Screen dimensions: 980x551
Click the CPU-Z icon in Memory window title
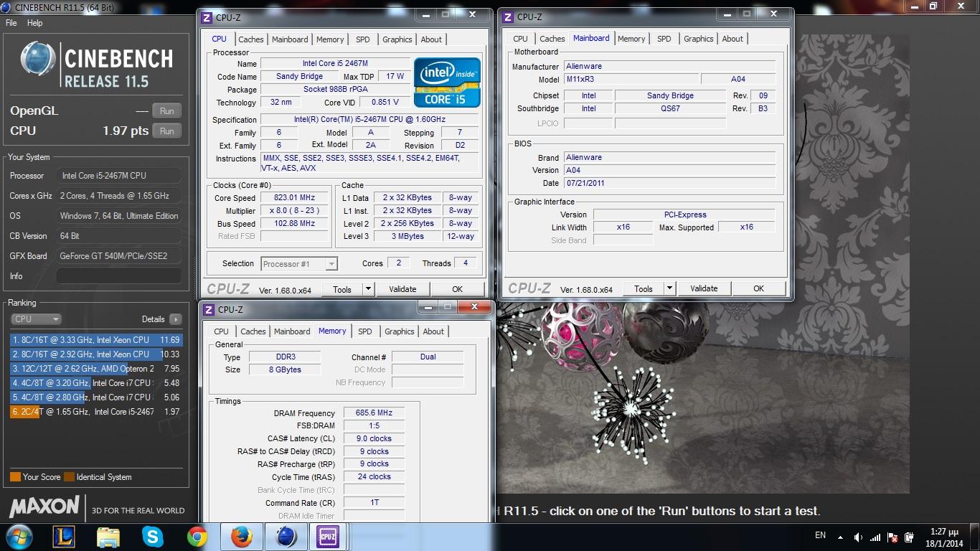pos(209,310)
